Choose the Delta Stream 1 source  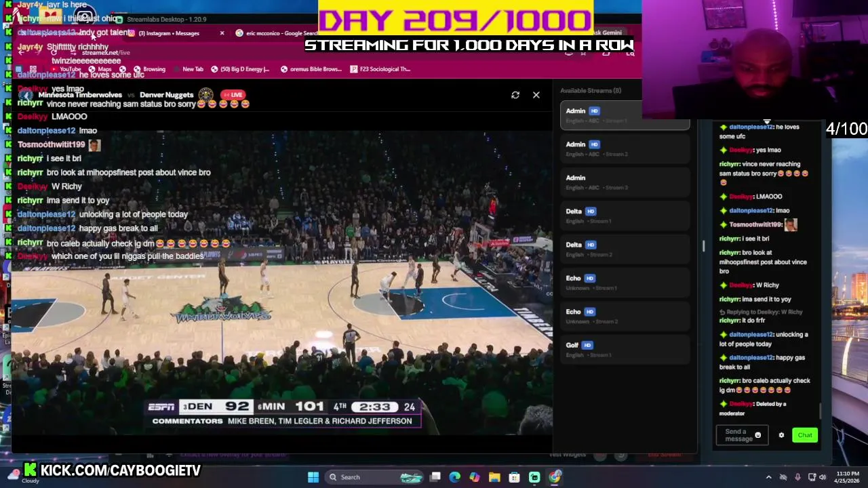click(625, 216)
